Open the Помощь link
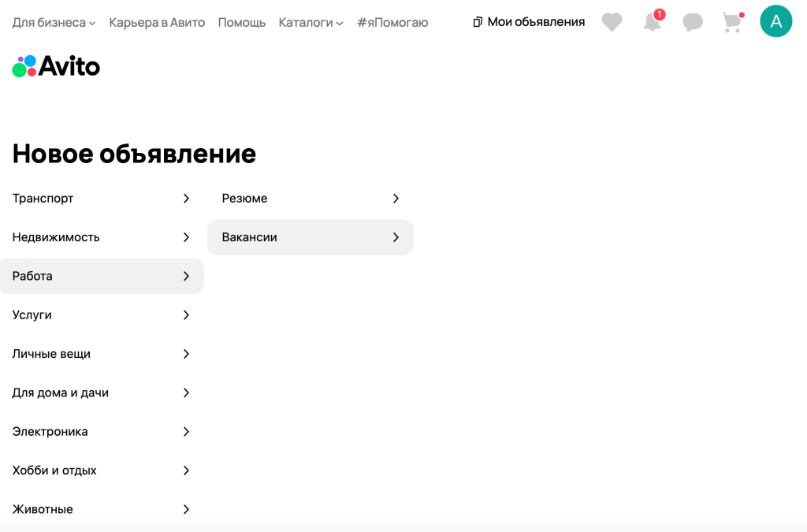 click(x=242, y=22)
